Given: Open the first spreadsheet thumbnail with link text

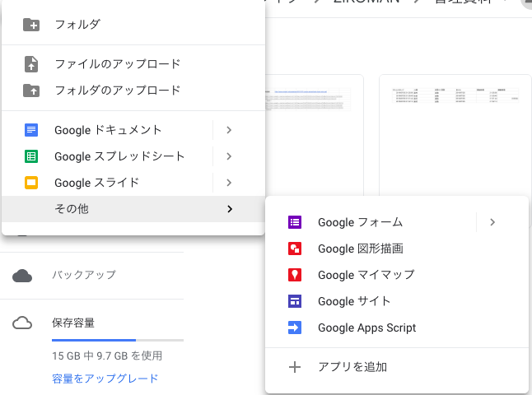Looking at the screenshot, I should 315,136.
